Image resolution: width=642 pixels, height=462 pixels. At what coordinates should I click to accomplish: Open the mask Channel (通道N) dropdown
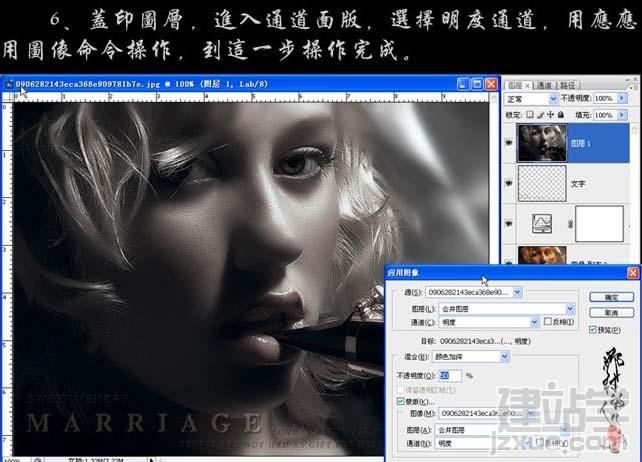[x=483, y=443]
